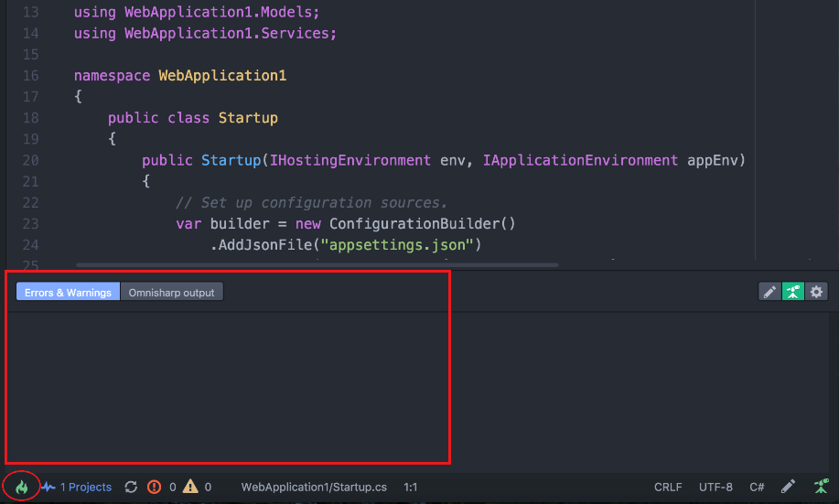The image size is (839, 504).
Task: Click the green telescope icon in status bar
Action: click(822, 487)
